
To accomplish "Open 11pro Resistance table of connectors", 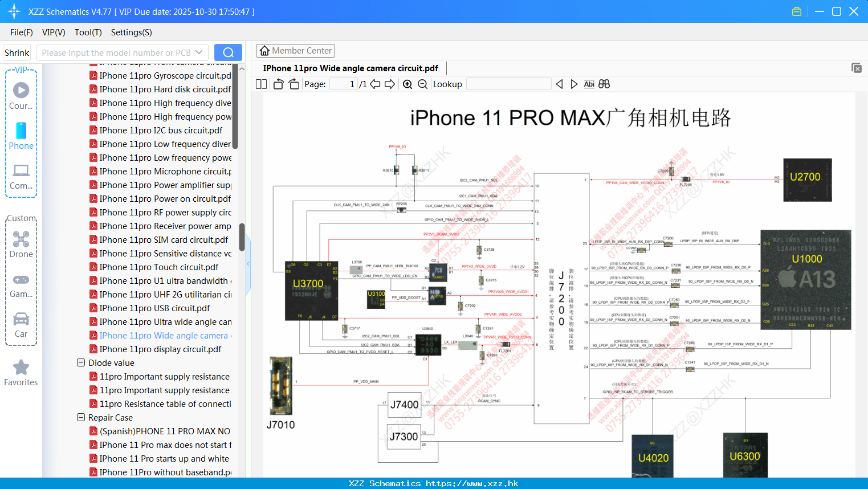I will pos(161,404).
